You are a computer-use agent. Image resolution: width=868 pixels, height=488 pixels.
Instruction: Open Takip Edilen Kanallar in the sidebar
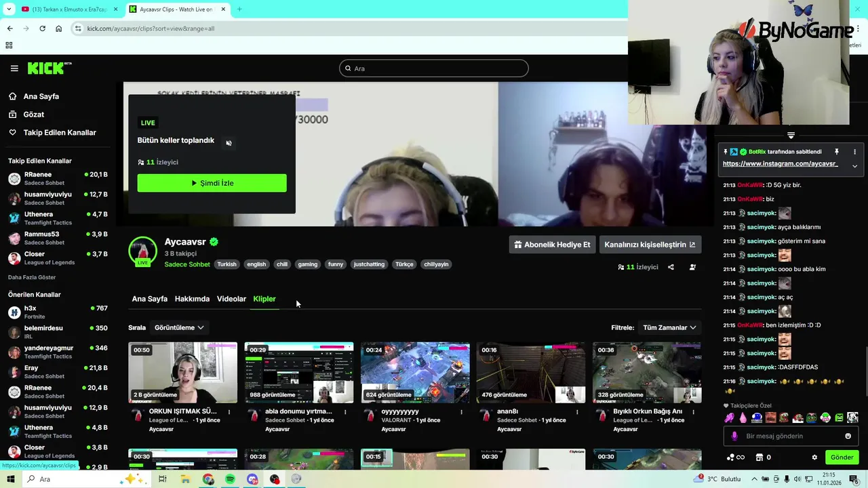coord(60,133)
